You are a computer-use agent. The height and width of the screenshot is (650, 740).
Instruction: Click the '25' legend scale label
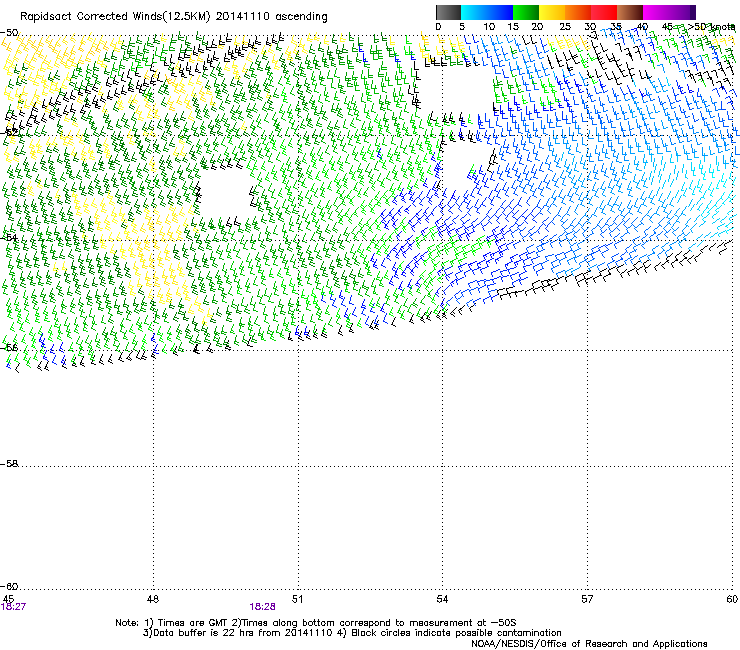(x=565, y=27)
